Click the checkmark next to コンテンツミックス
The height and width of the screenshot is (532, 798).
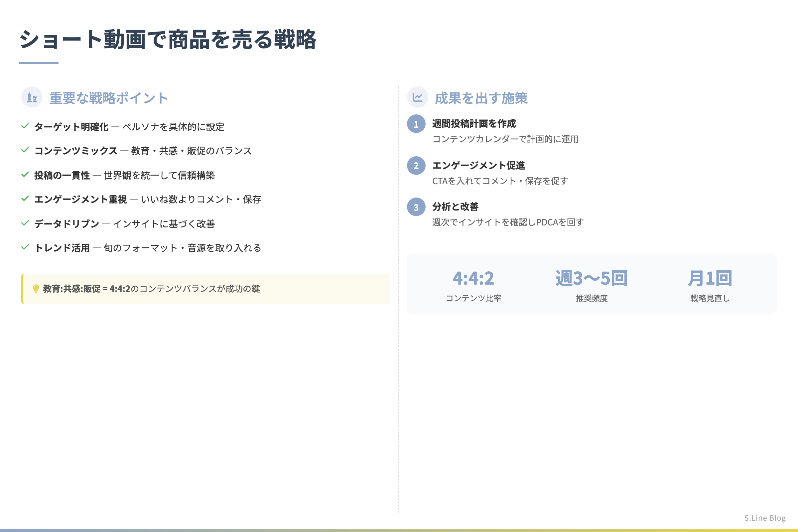coord(25,150)
